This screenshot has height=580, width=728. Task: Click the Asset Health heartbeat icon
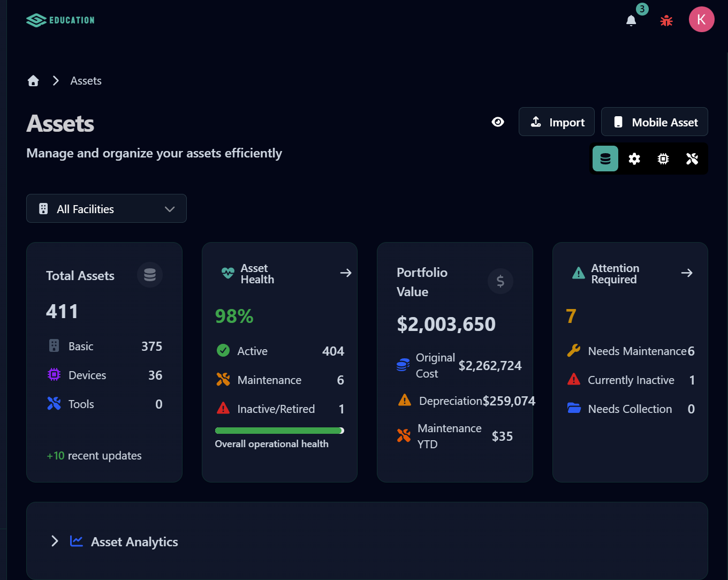(x=227, y=273)
